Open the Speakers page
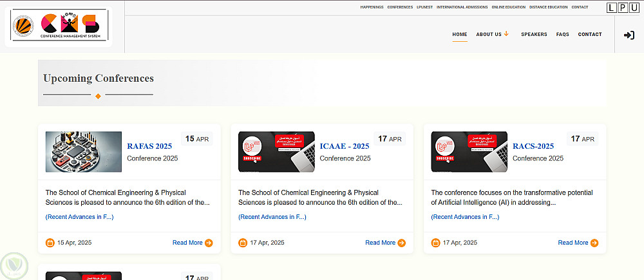The image size is (644, 280). [x=534, y=35]
